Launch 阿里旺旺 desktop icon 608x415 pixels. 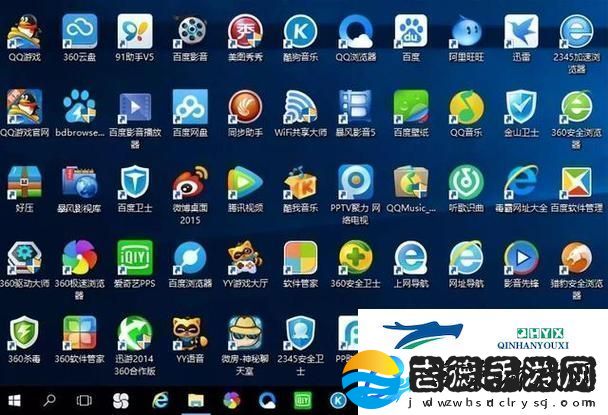pyautogui.click(x=466, y=32)
